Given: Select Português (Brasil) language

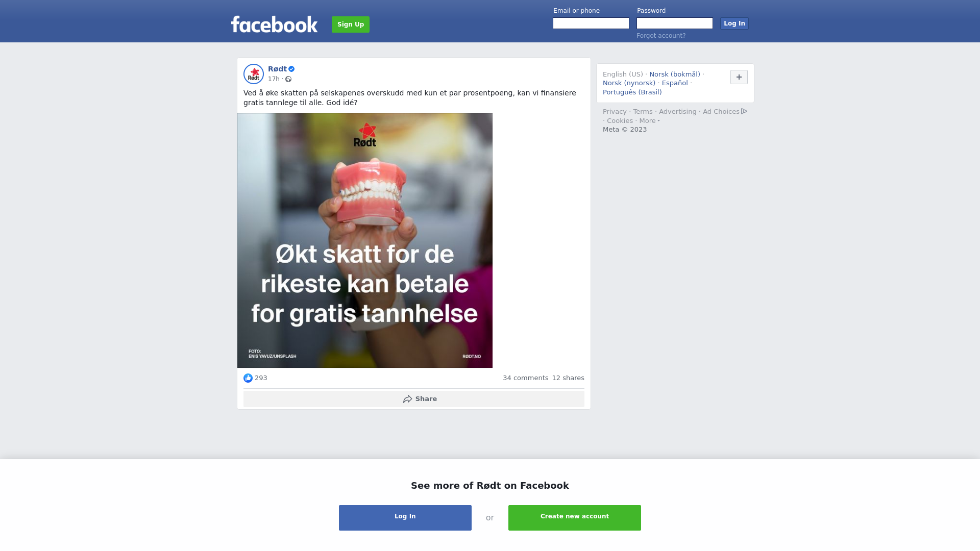Looking at the screenshot, I should pos(632,92).
